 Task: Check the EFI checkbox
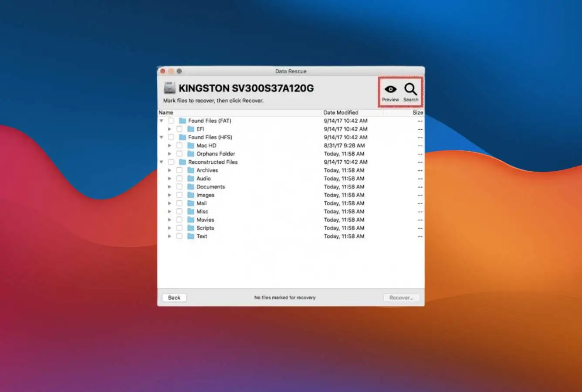pos(179,129)
